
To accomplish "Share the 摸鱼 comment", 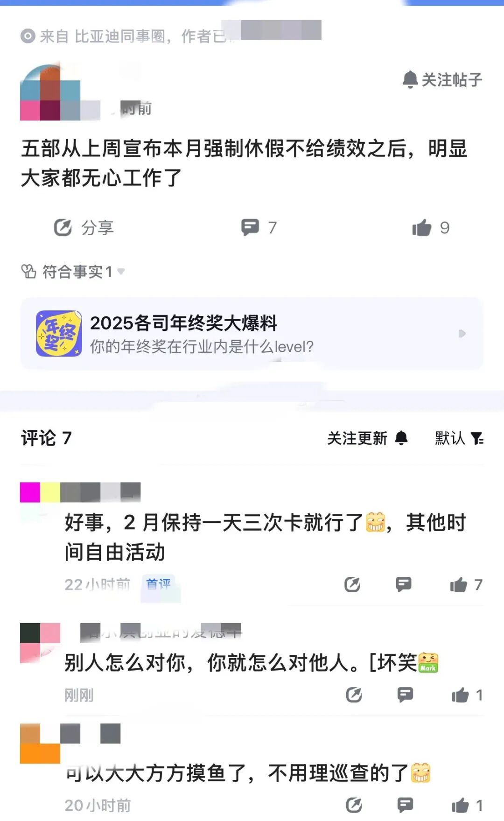I will click(x=354, y=805).
